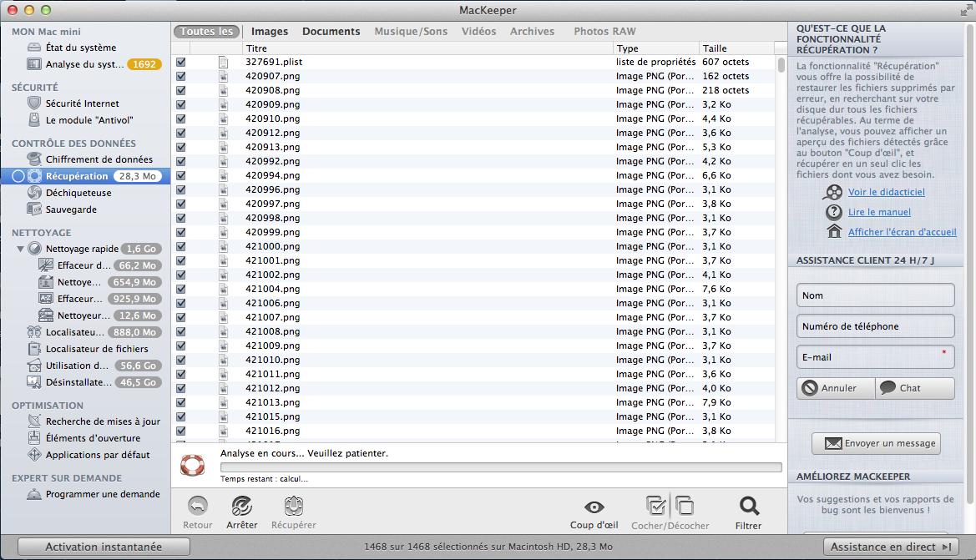
Task: Toggle checkbox for 421016.png
Action: (x=180, y=431)
